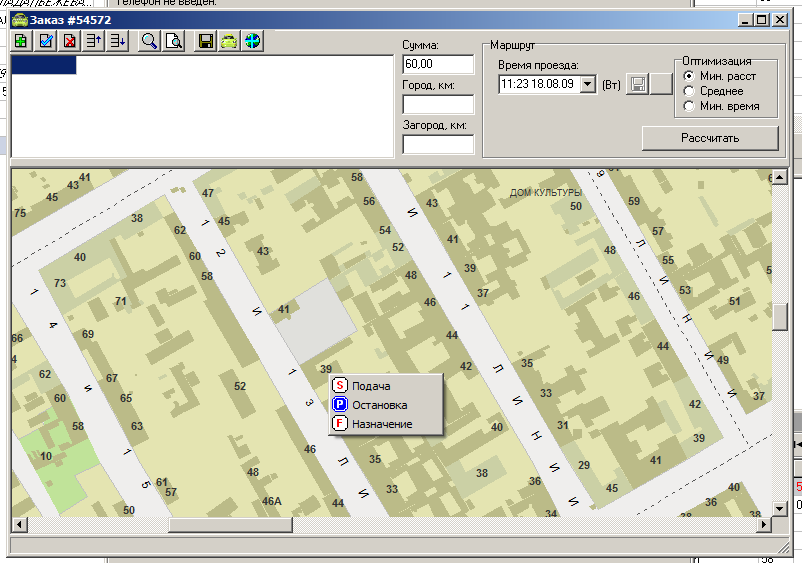This screenshot has width=802, height=563.
Task: Click the edit item (blue checkmark) toolbar icon
Action: (46, 41)
